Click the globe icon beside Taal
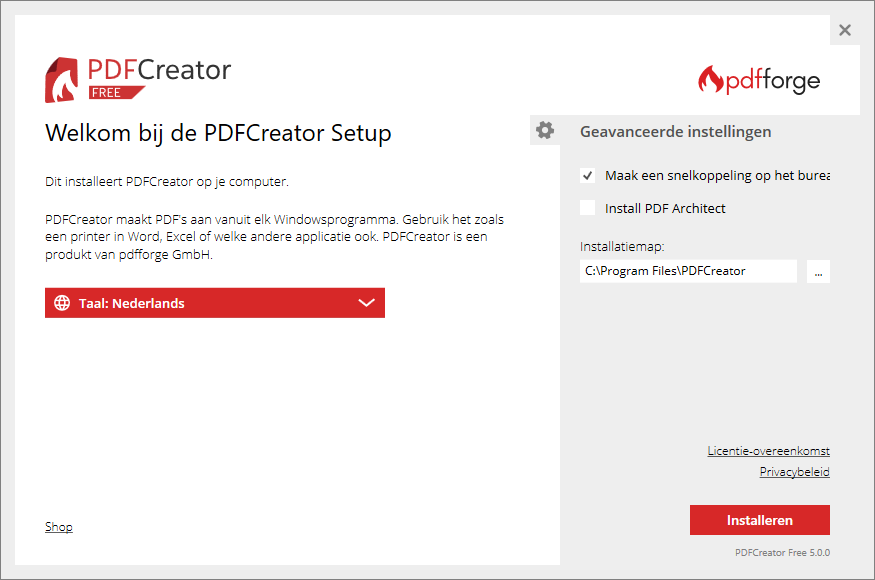The height and width of the screenshot is (580, 875). pos(62,303)
